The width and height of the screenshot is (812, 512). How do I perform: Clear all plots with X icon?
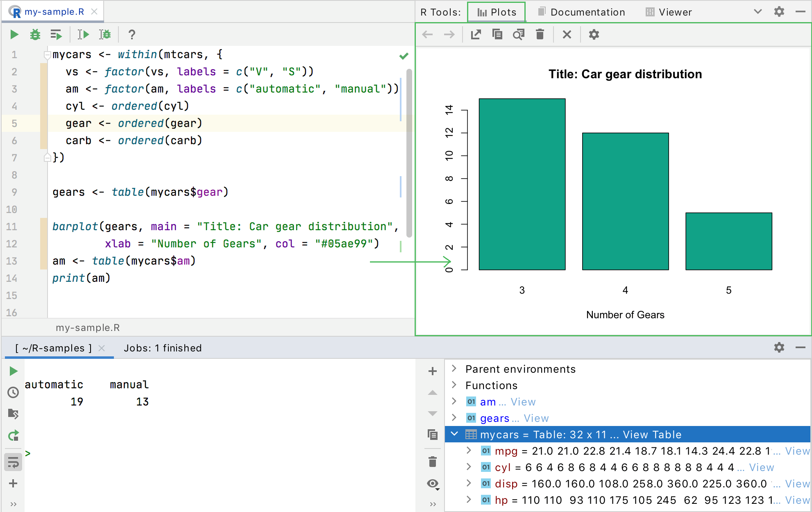(x=567, y=35)
